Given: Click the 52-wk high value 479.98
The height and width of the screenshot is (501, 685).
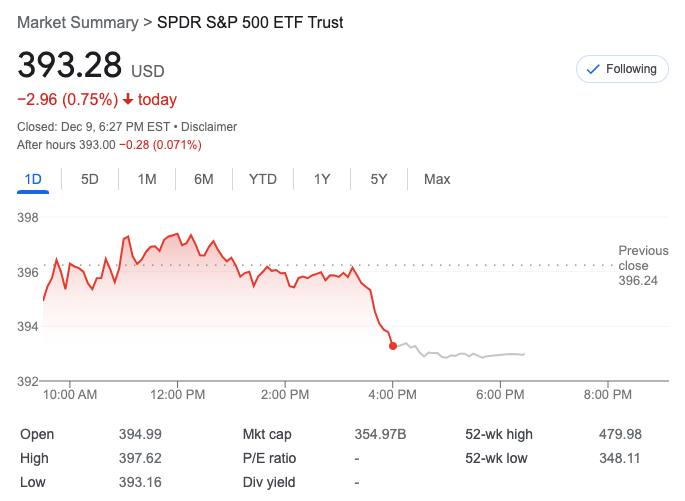Looking at the screenshot, I should pyautogui.click(x=620, y=434).
